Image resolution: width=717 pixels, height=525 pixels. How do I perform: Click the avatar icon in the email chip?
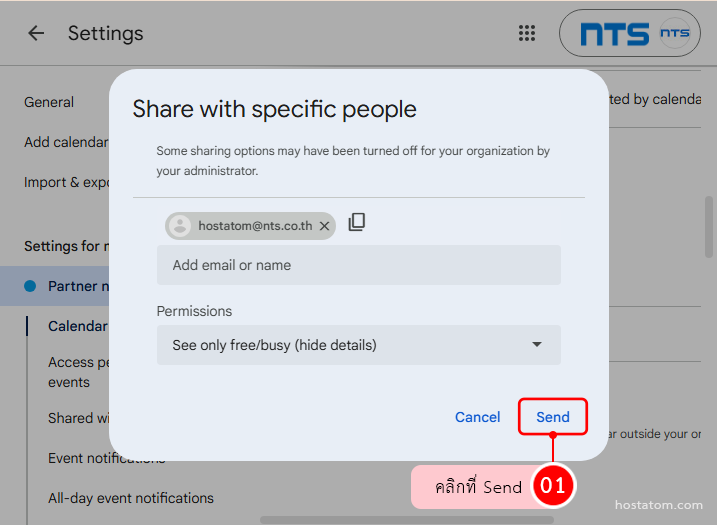pos(180,226)
